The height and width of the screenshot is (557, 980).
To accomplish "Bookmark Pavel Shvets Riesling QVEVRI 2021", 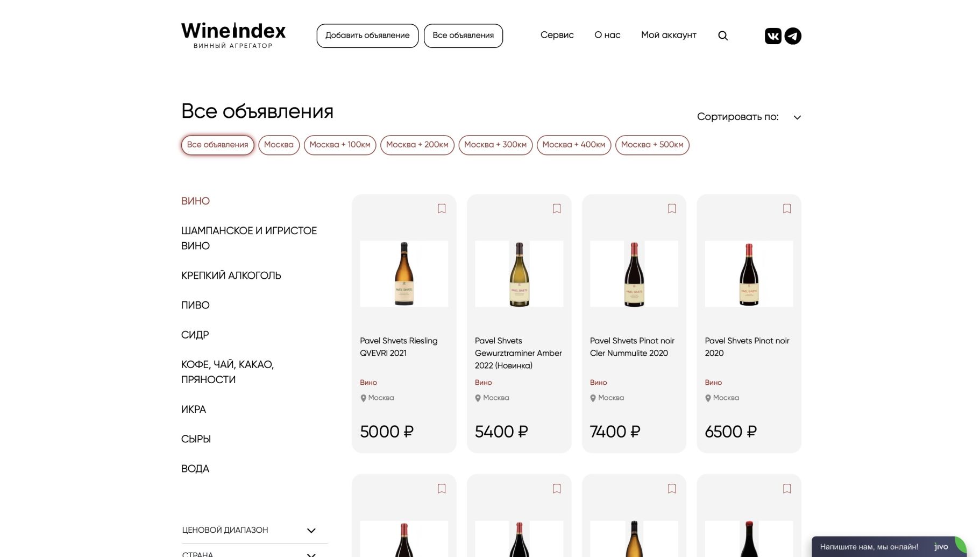I will point(442,208).
